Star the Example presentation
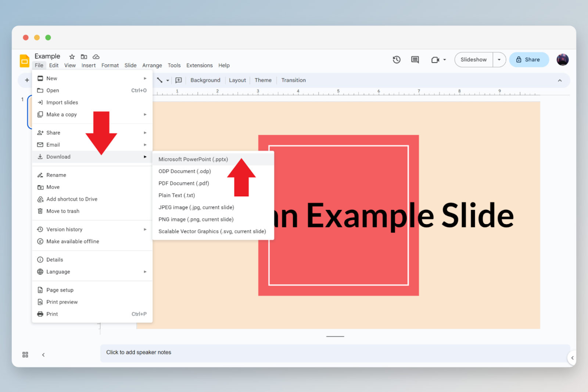Image resolution: width=588 pixels, height=392 pixels. 71,57
